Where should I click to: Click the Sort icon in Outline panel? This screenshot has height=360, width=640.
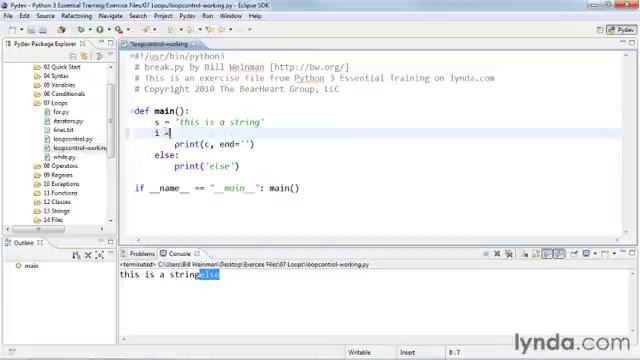pyautogui.click(x=76, y=256)
